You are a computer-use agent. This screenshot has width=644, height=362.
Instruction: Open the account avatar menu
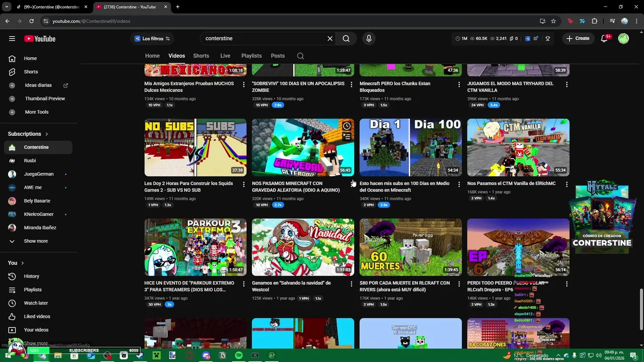tap(623, 39)
